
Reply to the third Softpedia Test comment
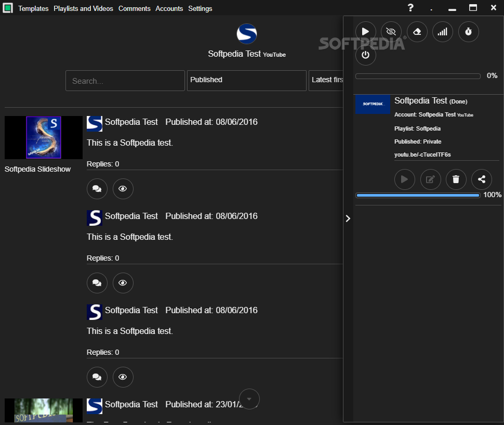pos(97,377)
